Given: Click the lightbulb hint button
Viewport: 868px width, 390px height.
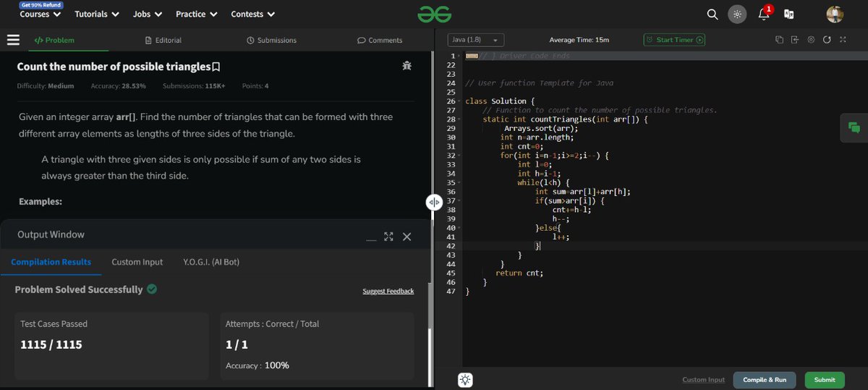Looking at the screenshot, I should [465, 380].
